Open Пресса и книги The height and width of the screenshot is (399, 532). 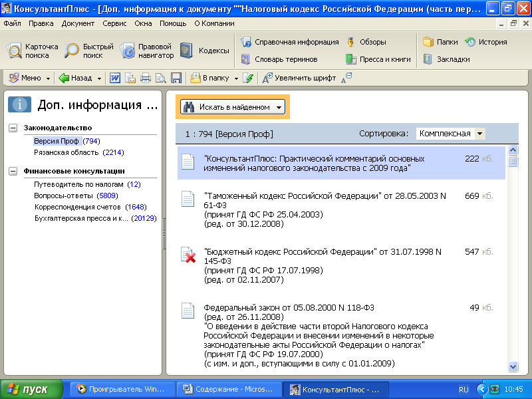tap(378, 59)
